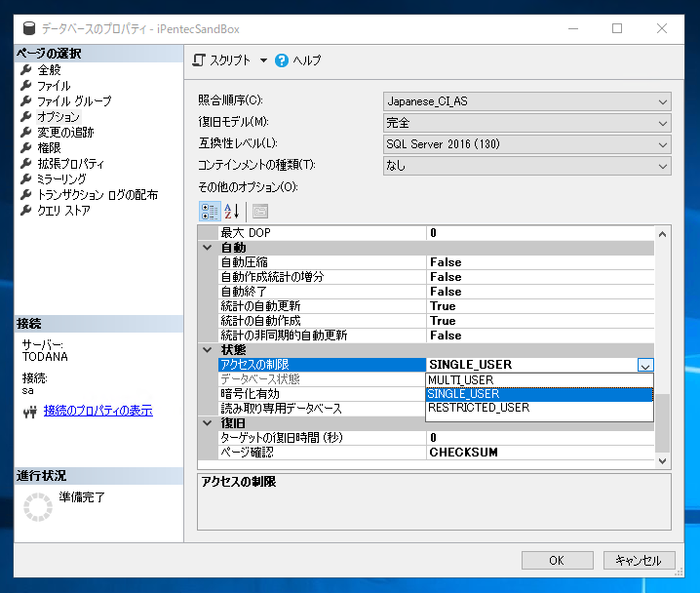Toggle the アクセスの制限 dropdown arrow
Viewport: 700px width, 593px height.
[645, 365]
